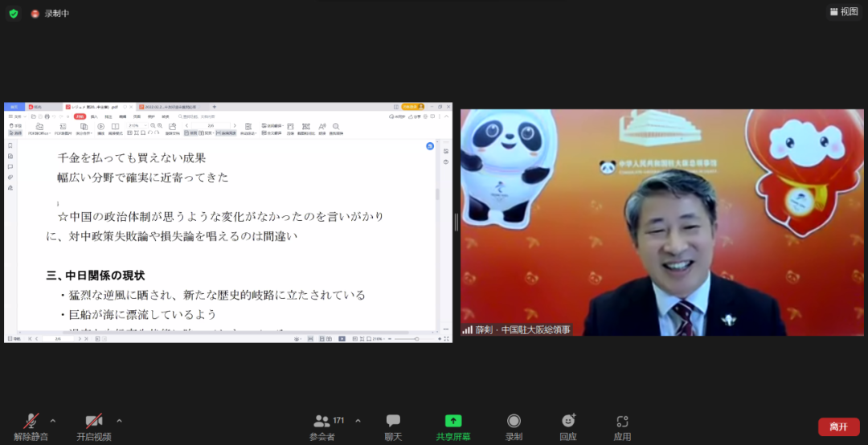Select the speaker's video tile
868x445 pixels.
(x=661, y=222)
